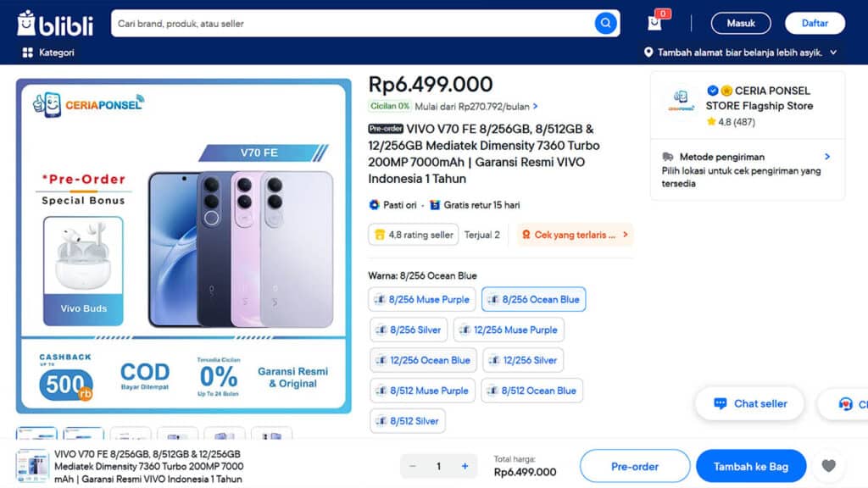
Task: Click the location pin icon near Tambah alamat
Action: coord(648,53)
